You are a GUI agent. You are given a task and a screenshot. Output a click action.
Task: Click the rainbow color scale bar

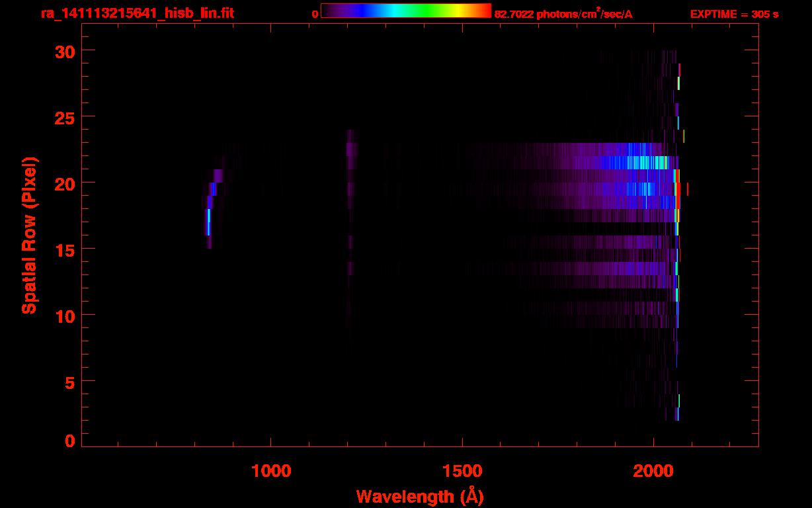click(406, 11)
